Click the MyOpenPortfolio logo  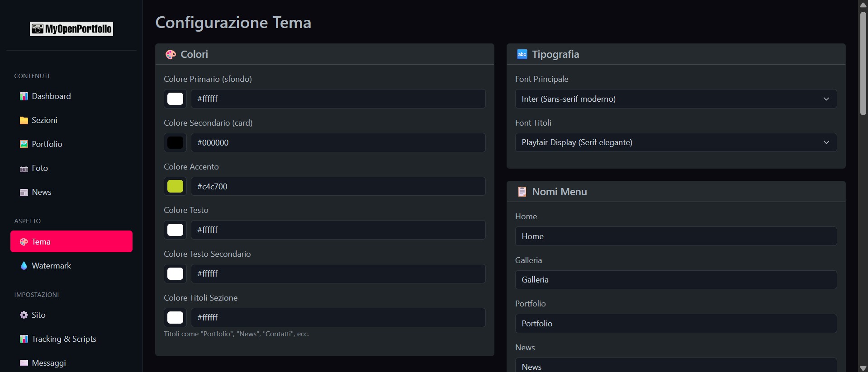(x=71, y=29)
